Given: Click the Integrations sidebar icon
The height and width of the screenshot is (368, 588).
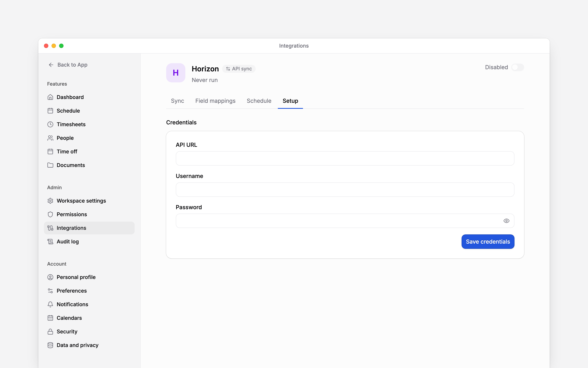Looking at the screenshot, I should point(50,228).
